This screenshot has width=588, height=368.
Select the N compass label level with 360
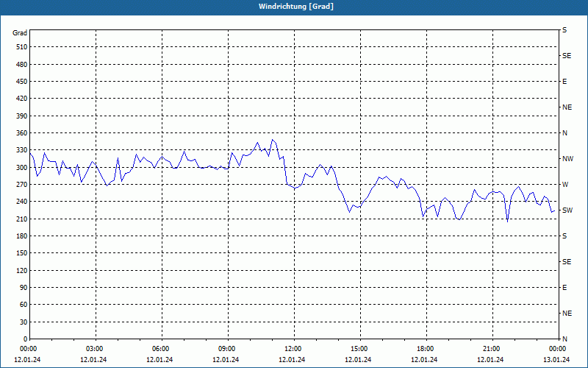coord(564,133)
